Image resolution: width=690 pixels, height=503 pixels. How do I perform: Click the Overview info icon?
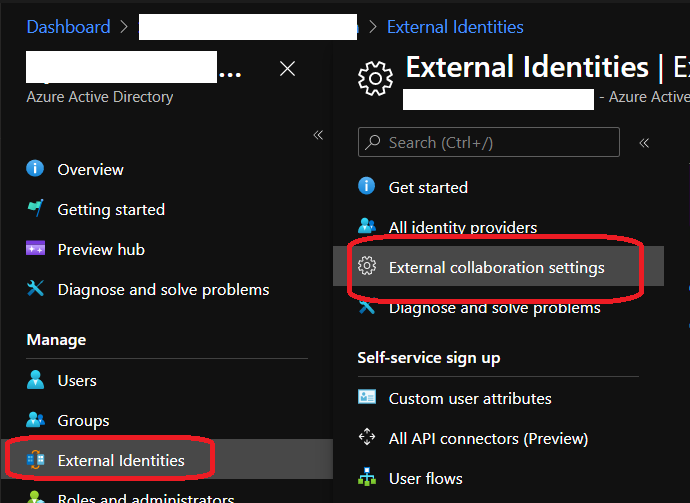click(x=36, y=169)
